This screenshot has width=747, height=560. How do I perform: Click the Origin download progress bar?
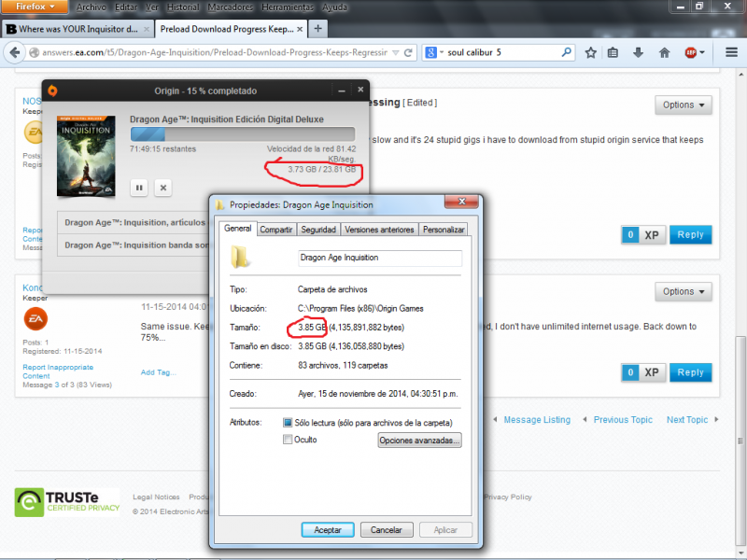[x=243, y=133]
